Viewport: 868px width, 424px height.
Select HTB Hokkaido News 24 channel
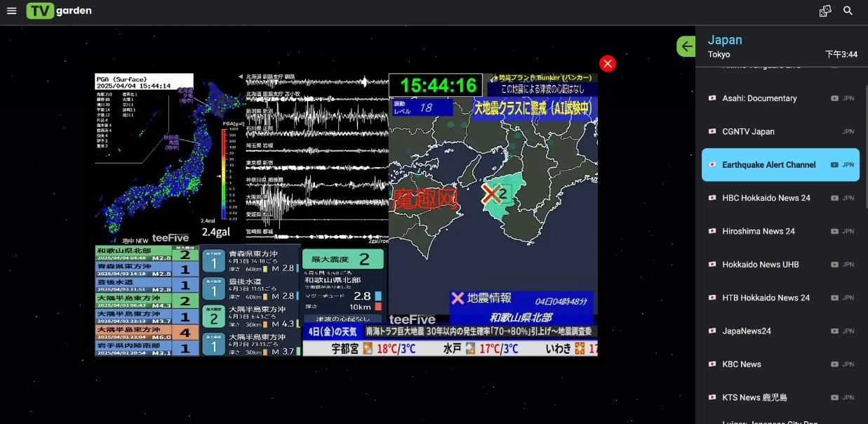[780, 298]
